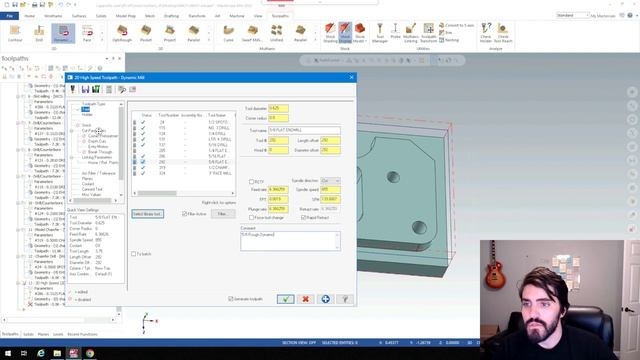
Task: Choose the Project 3D toolpath icon
Action: pyautogui.click(x=170, y=33)
